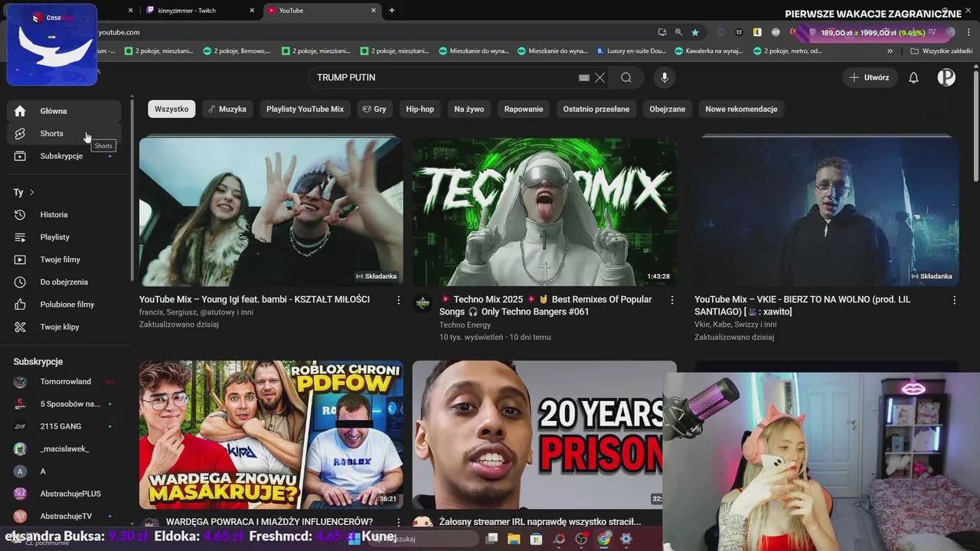Switch to the kinnyzimmer Twitch browser tab
Screen dimensions: 980x551
pos(199,11)
